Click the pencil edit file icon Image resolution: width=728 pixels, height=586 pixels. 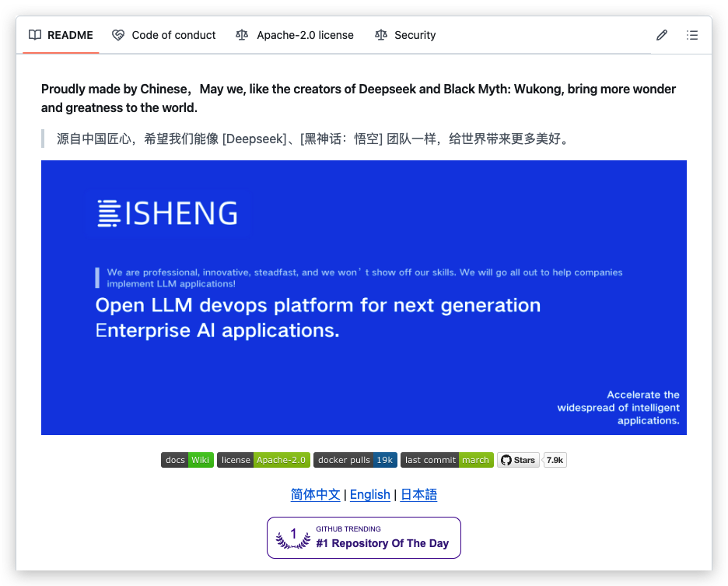click(662, 35)
